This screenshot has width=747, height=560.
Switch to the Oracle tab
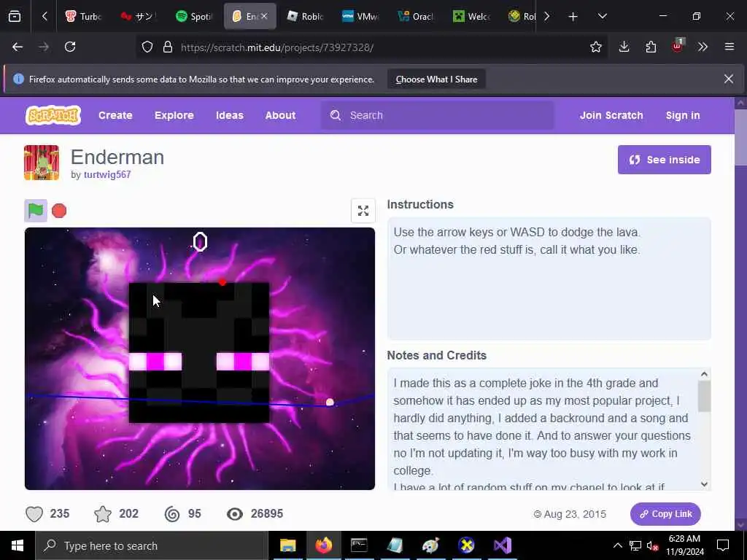415,17
